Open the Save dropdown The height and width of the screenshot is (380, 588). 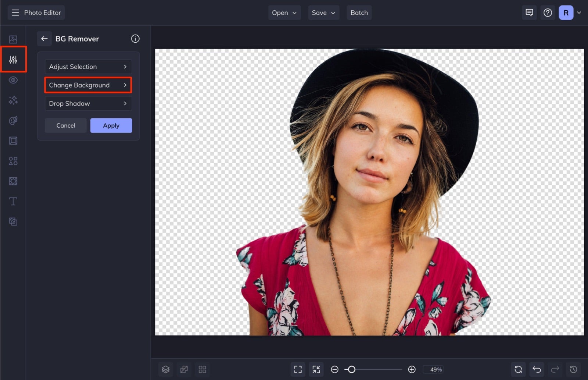pos(323,13)
